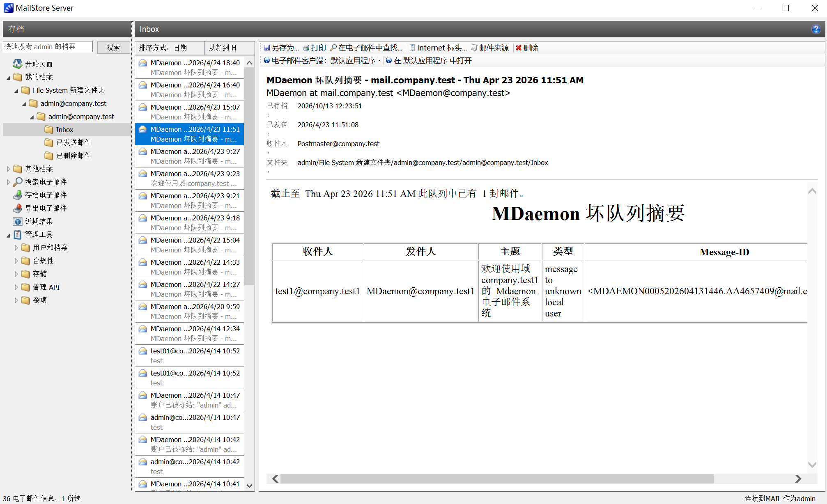Select the MDaemon email dated 2026/4/23 9:23
The width and height of the screenshot is (827, 504).
[190, 179]
